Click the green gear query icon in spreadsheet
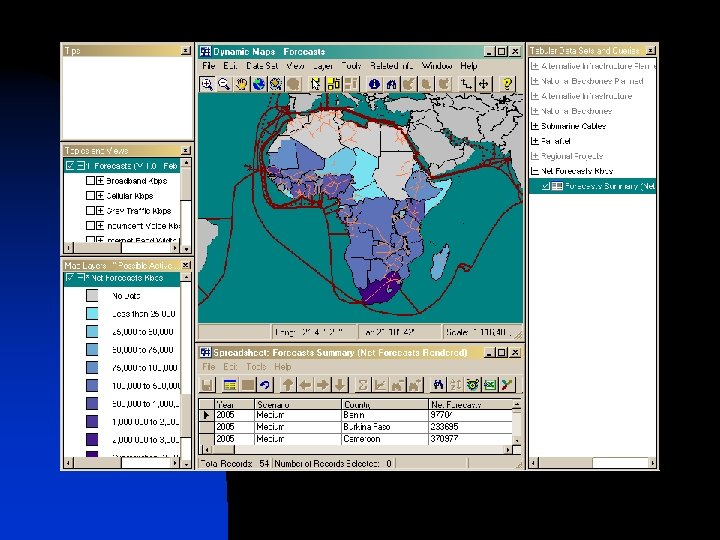This screenshot has height=540, width=720. pyautogui.click(x=472, y=385)
